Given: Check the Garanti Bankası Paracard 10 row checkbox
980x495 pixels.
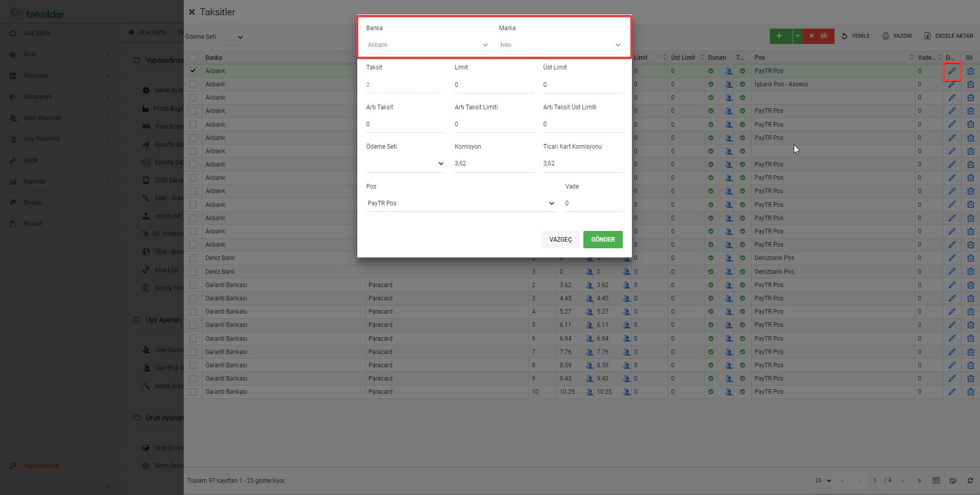Looking at the screenshot, I should tap(193, 392).
